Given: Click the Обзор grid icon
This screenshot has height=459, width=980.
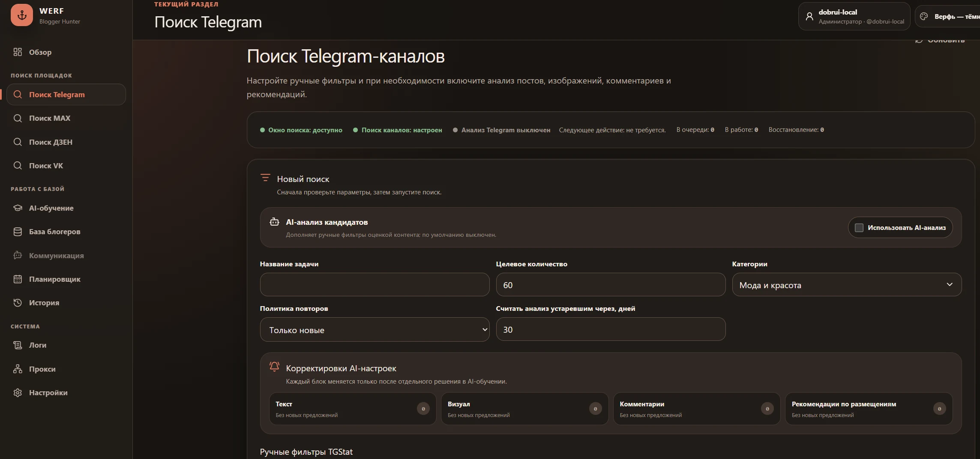Looking at the screenshot, I should [x=18, y=52].
